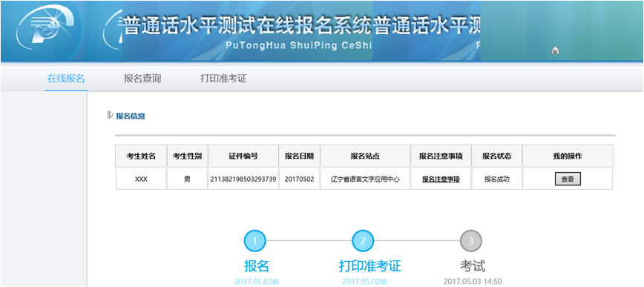Open the 在线报名 tab
Image resolution: width=644 pixels, height=287 pixels.
[x=66, y=79]
